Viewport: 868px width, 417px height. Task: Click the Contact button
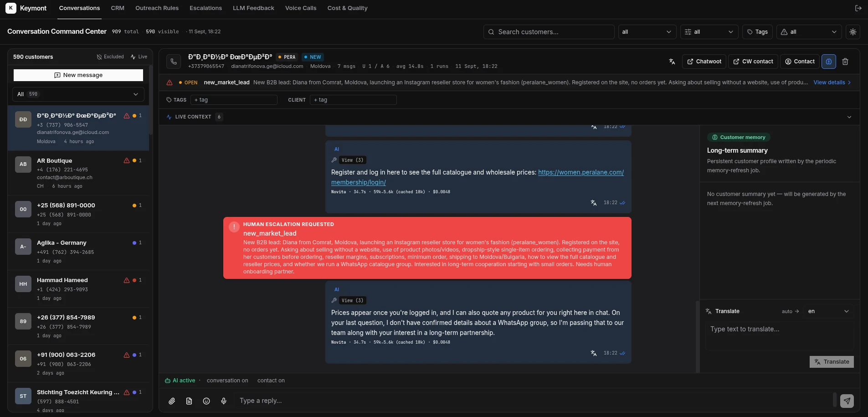pos(800,62)
